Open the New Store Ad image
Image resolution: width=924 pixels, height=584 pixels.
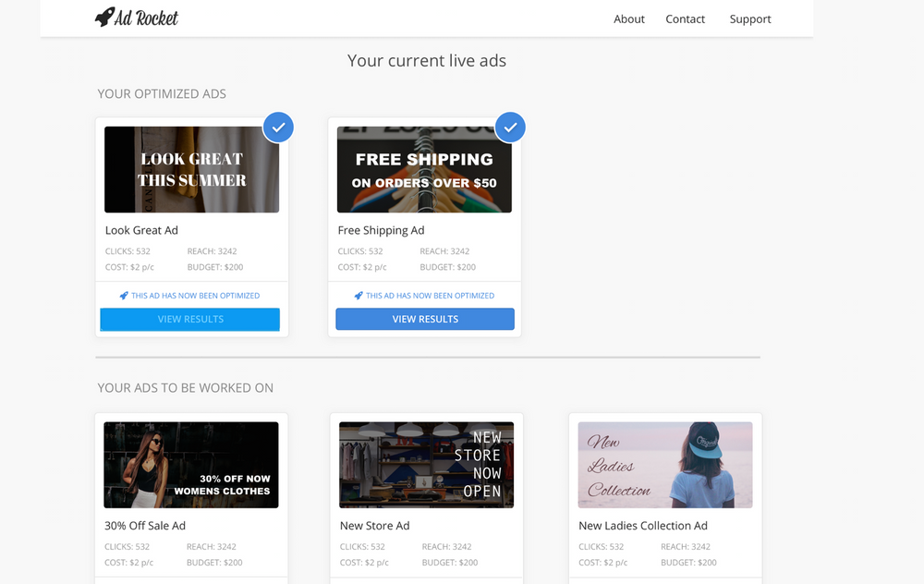click(426, 464)
